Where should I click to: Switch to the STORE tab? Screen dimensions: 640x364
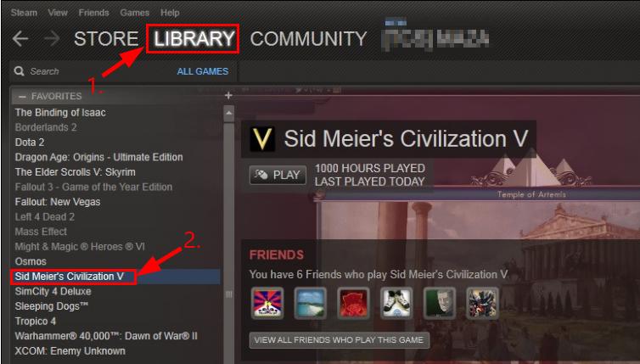[x=106, y=39]
